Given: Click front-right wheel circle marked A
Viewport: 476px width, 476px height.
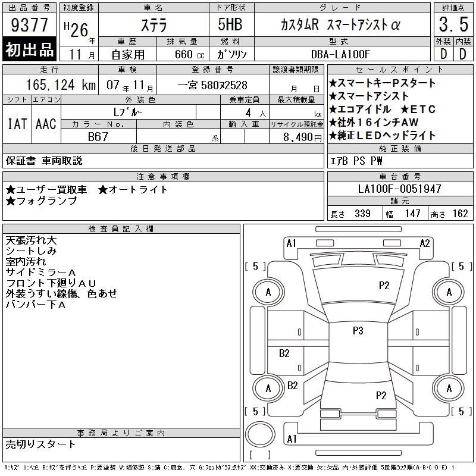Looking at the screenshot, I should pos(449,292).
